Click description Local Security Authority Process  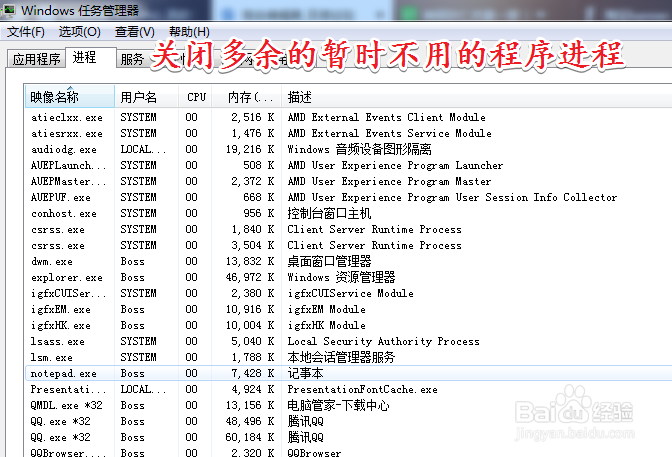pyautogui.click(x=383, y=342)
